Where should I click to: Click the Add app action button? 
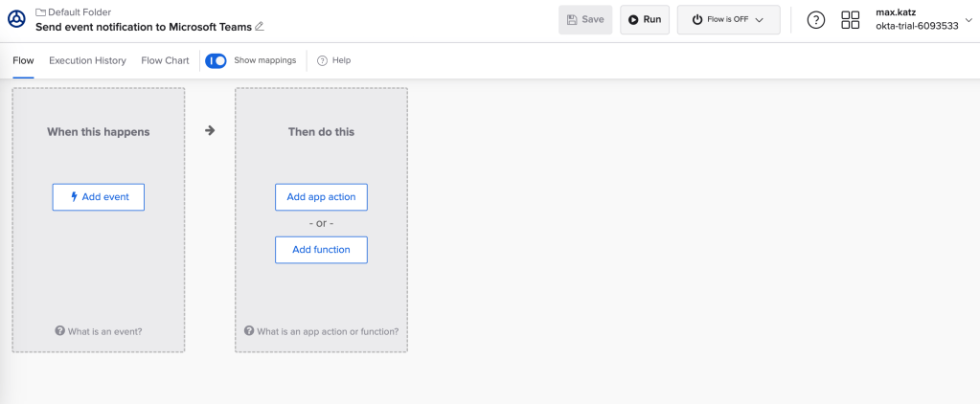click(321, 197)
